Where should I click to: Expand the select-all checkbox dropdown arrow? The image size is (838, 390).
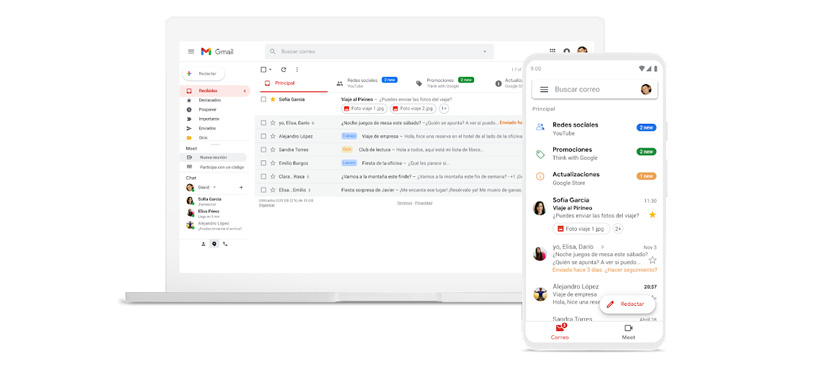[270, 69]
